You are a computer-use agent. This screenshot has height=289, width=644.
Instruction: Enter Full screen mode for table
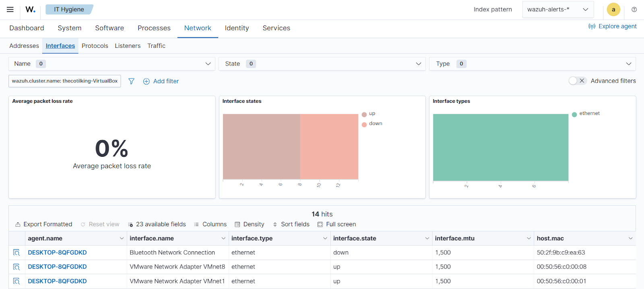coord(337,224)
